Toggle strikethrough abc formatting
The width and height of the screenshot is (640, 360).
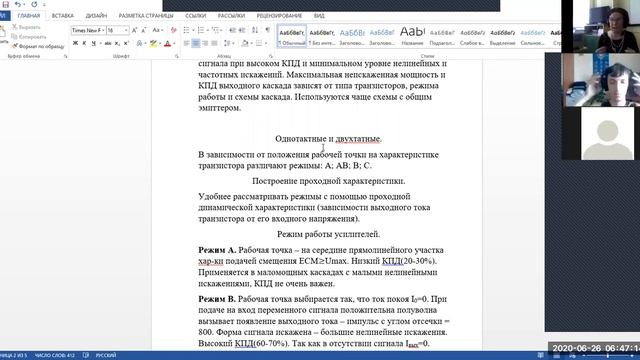point(108,43)
